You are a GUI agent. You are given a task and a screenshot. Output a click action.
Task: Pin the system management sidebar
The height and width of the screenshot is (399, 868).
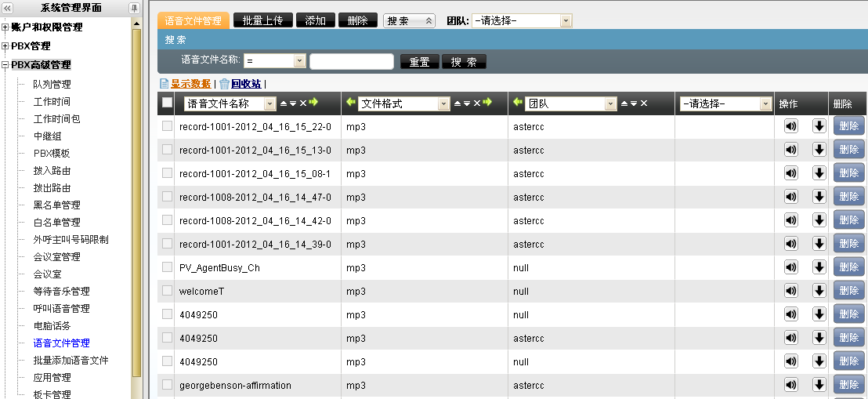point(134,8)
